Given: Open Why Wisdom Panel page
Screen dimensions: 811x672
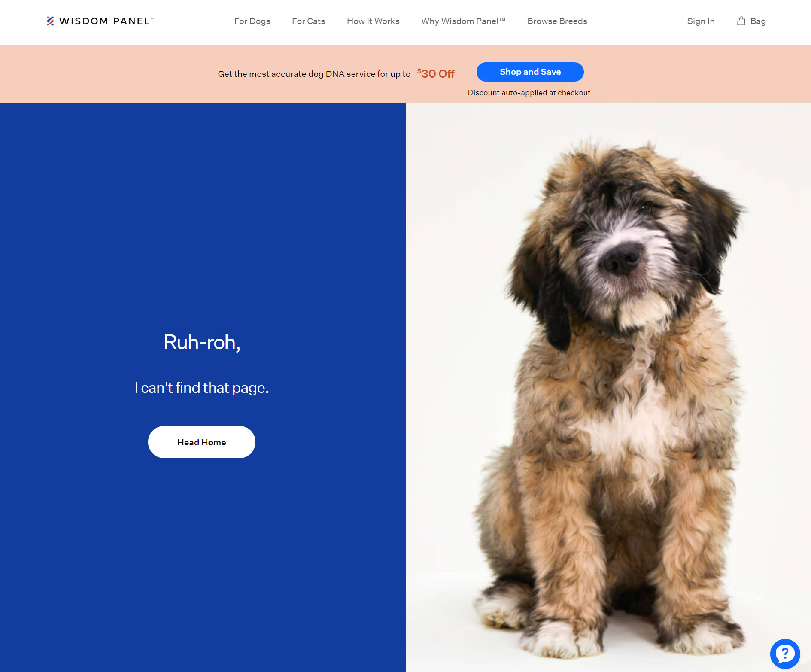Looking at the screenshot, I should pos(463,21).
